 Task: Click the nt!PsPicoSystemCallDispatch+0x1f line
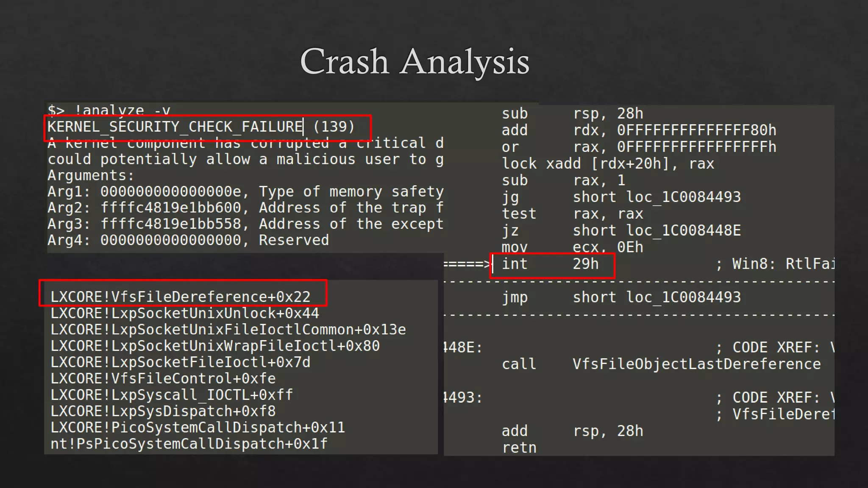[189, 444]
